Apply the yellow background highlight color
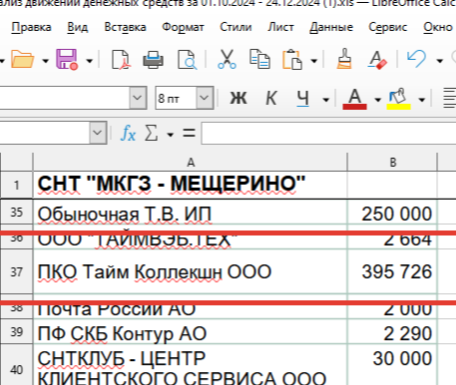The image size is (456, 385). pyautogui.click(x=399, y=99)
